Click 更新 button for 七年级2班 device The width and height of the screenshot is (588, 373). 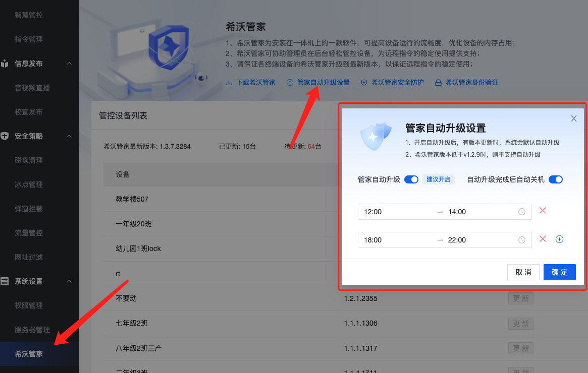click(521, 324)
